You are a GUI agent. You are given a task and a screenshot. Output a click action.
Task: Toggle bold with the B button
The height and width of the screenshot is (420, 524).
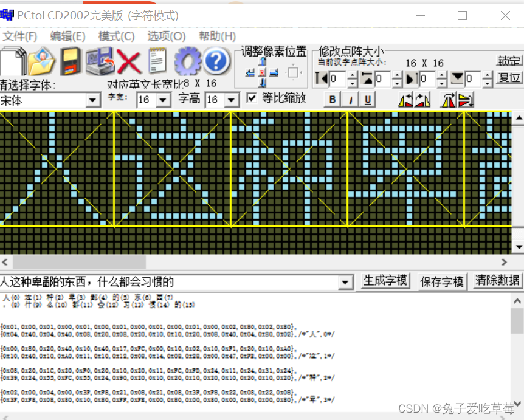331,98
